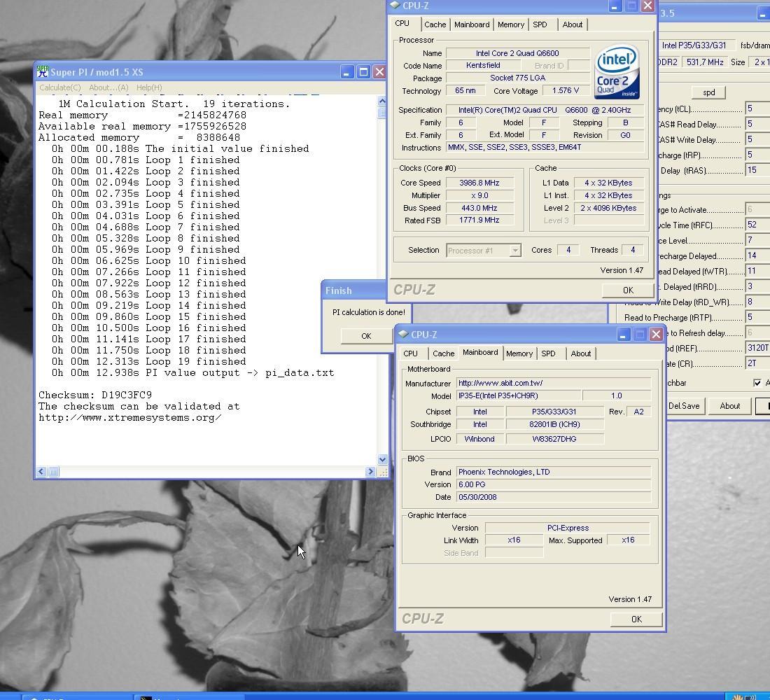
Task: Open tWTR read delayed dropdown showing 11
Action: click(x=757, y=271)
